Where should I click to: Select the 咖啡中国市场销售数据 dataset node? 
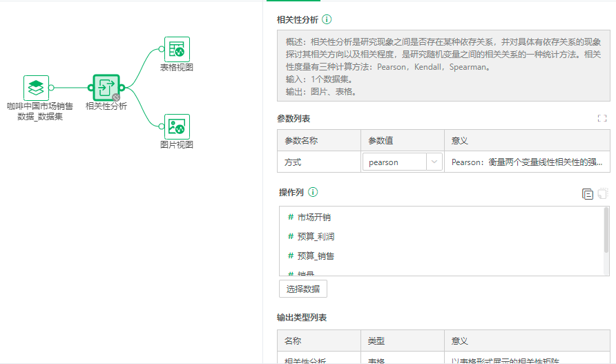(36, 88)
